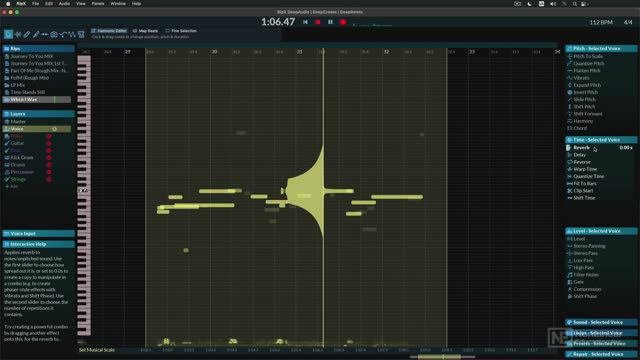Toggle the solo icon on Voice layer

tap(54, 129)
